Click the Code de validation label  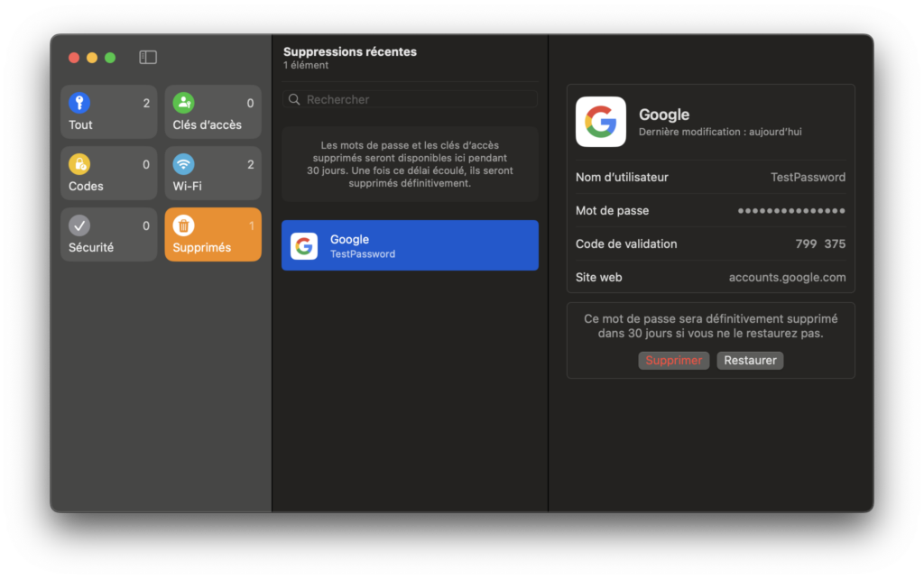point(626,244)
